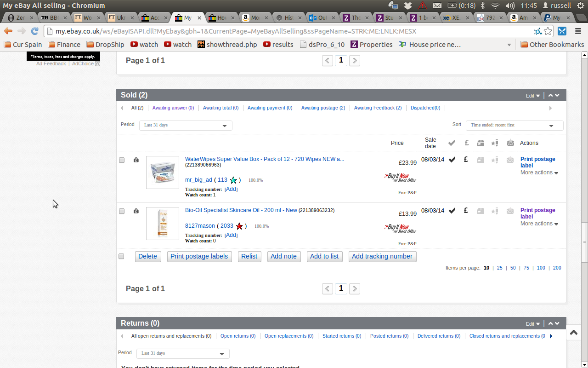
Task: Collapse the Sold section with up chevron
Action: pos(550,95)
